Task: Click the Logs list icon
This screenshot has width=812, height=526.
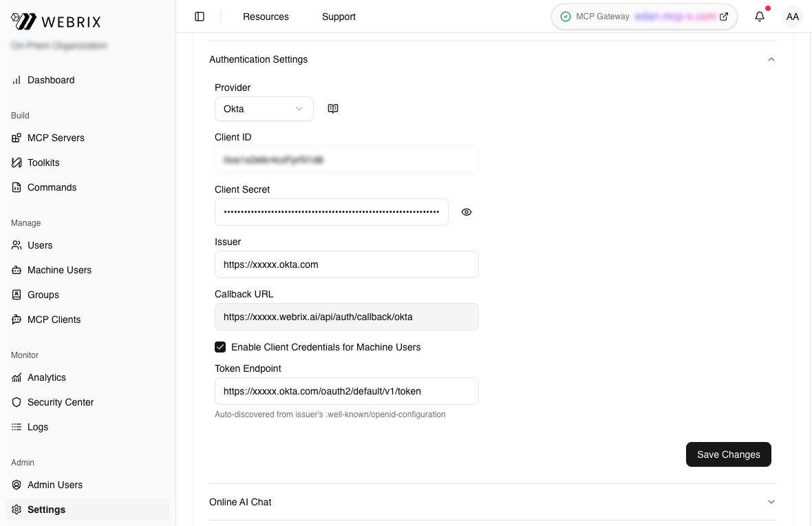Action: [x=17, y=427]
